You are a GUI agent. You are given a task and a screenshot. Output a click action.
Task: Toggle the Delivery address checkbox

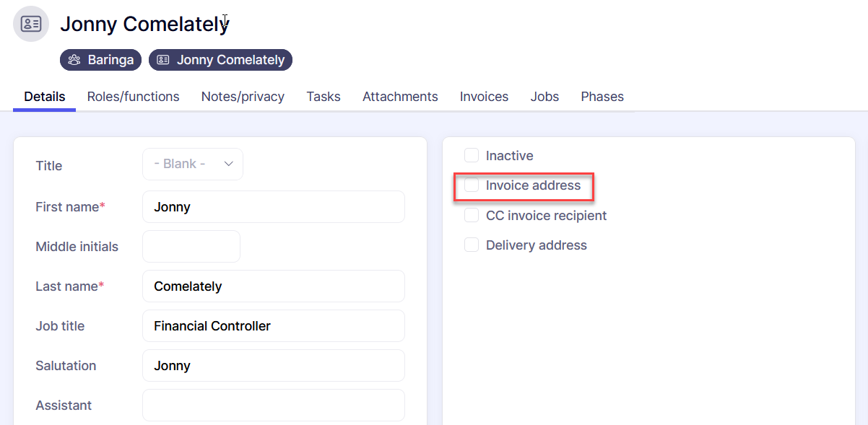click(472, 245)
